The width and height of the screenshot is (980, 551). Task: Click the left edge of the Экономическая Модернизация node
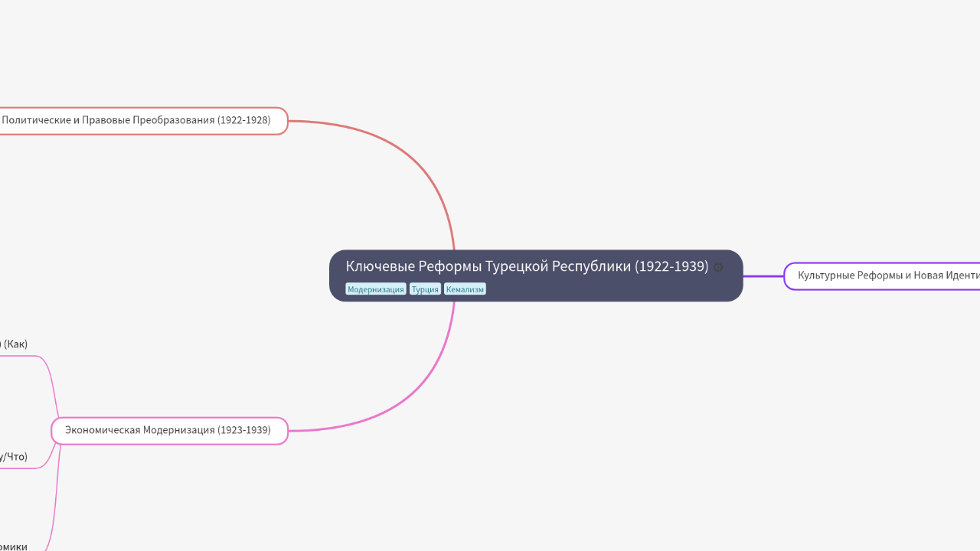point(54,431)
